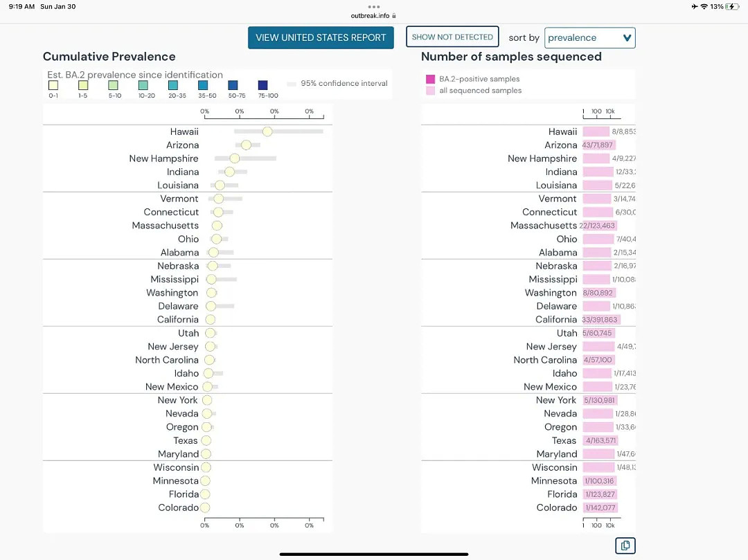
Task: Toggle the SHOW NOT DETECTED button
Action: (x=452, y=37)
